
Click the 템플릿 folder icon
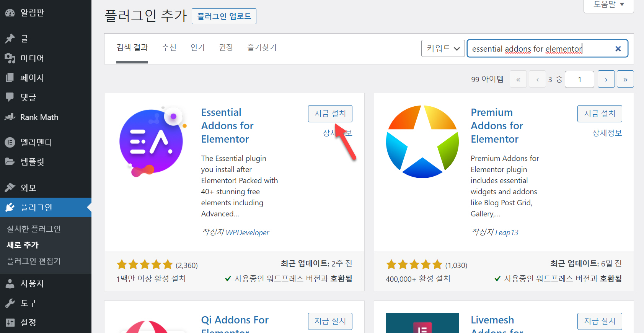10,162
